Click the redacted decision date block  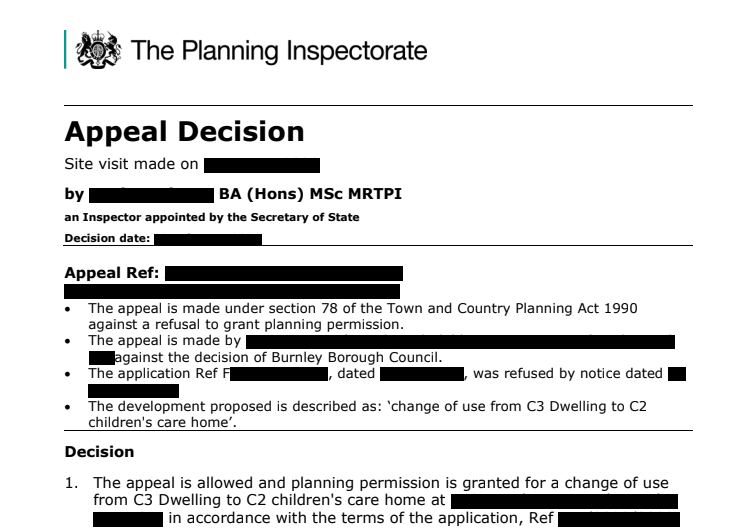pos(208,239)
